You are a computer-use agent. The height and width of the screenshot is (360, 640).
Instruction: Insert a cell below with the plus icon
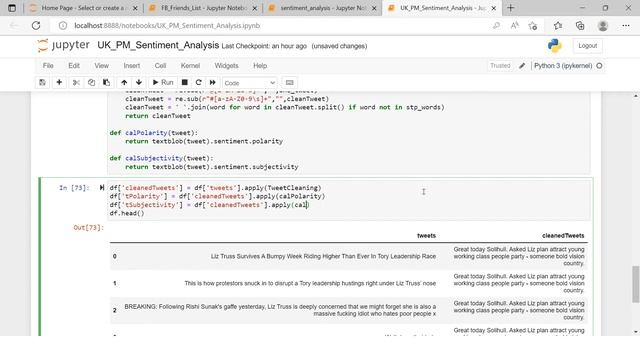(x=59, y=82)
